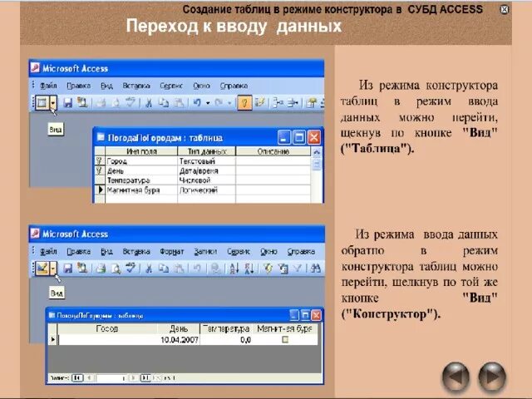
Task: Select the Температура field name cell
Action: (x=141, y=180)
